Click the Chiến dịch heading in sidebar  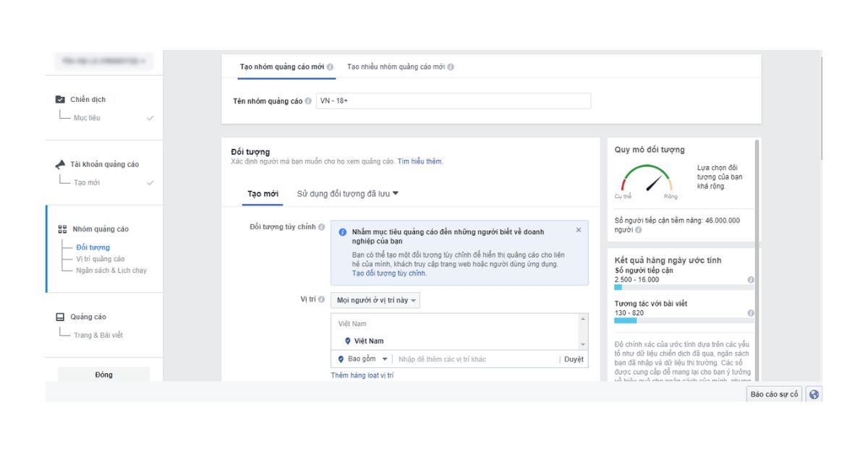pos(88,99)
